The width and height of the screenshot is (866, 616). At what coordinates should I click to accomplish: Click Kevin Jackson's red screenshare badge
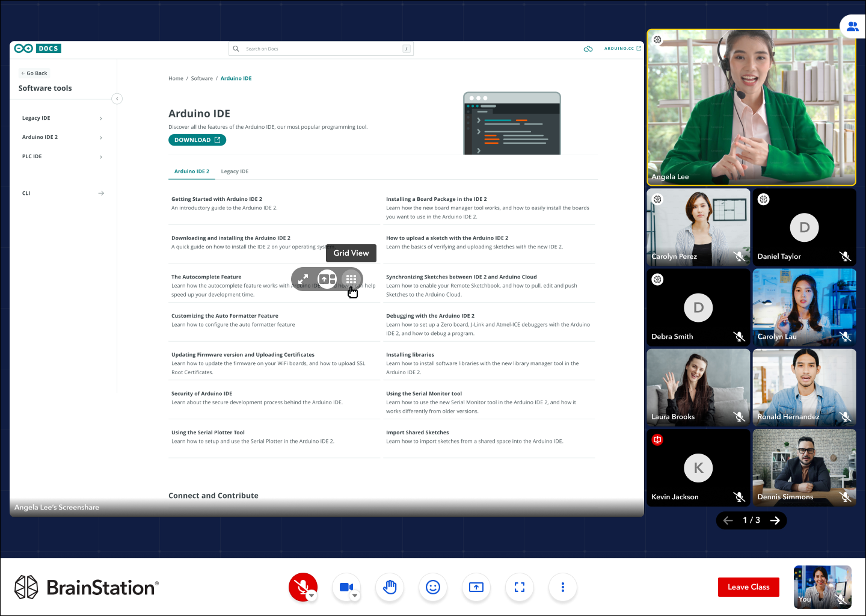click(x=657, y=440)
